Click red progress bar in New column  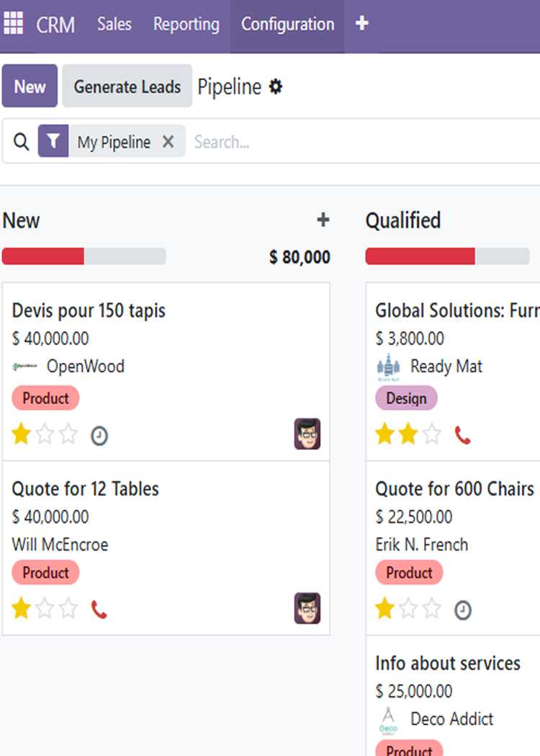click(43, 256)
